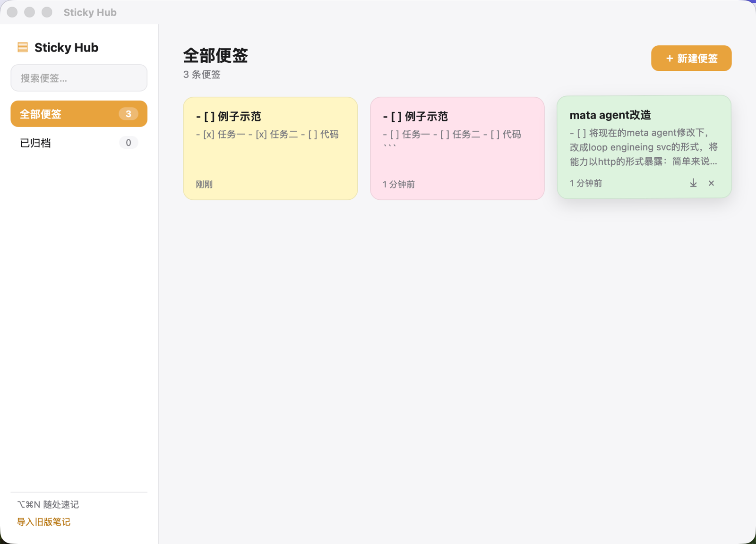Click the yellow note's task list preview text
The image size is (756, 544).
(x=267, y=134)
